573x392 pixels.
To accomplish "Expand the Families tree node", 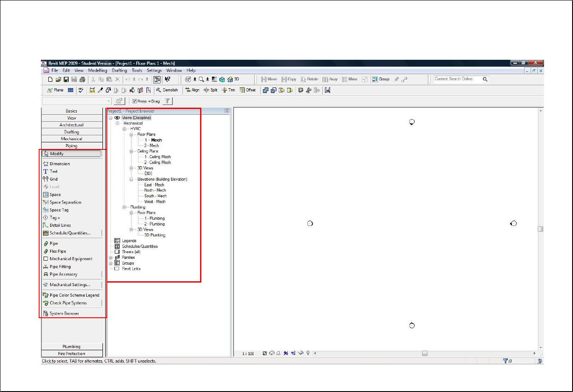I will tap(111, 258).
